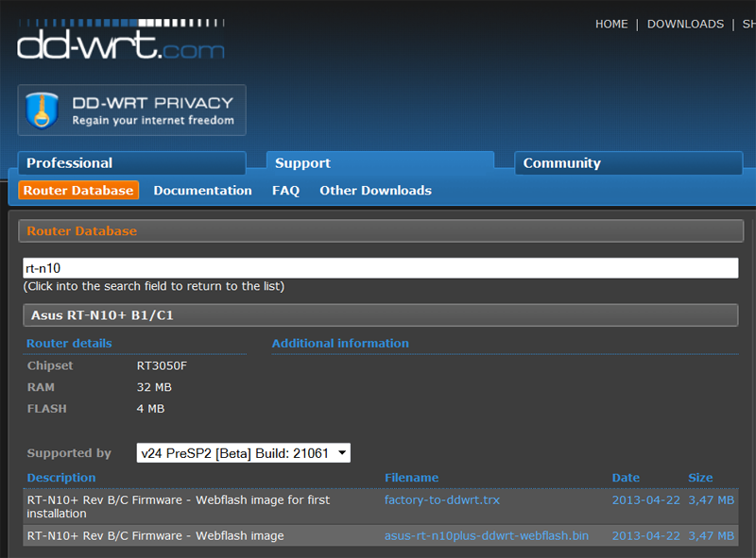Click the chipset value RT3050F

tap(162, 365)
